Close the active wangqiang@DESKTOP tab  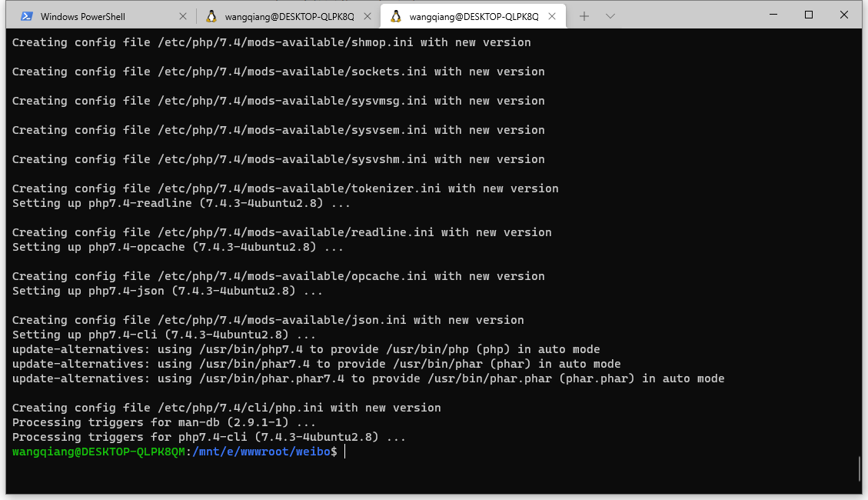tap(552, 16)
